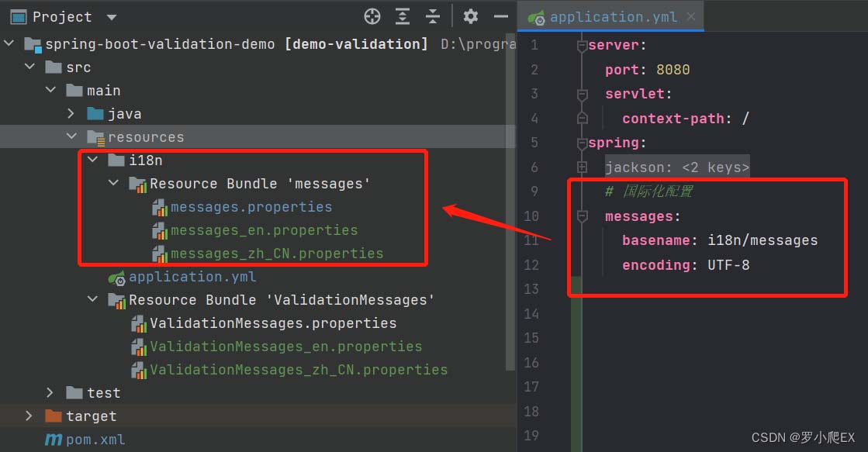Select application.yml in project tree
This screenshot has width=868, height=452.
coord(192,277)
